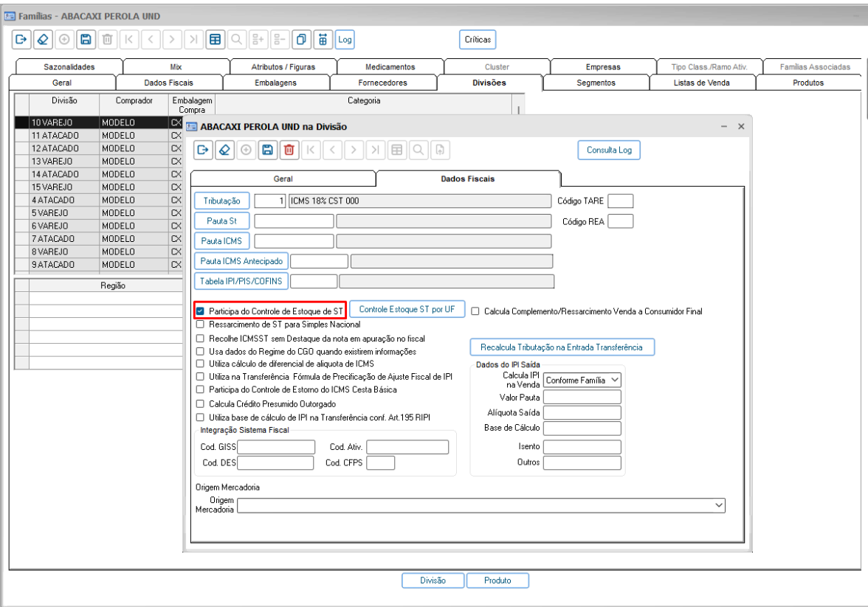Image resolution: width=868 pixels, height=607 pixels.
Task: Uncheck Participa do Controle de Estoque de ST
Action: point(201,311)
